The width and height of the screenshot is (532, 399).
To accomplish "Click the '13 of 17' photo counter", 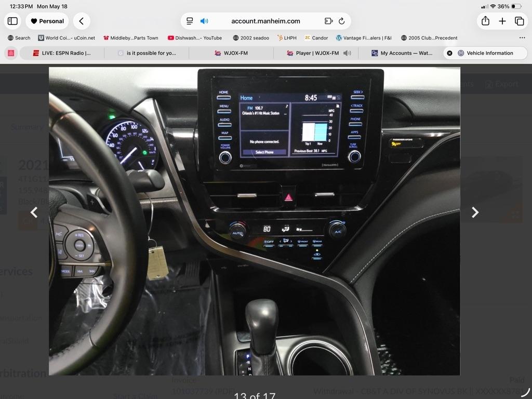I will 255,395.
